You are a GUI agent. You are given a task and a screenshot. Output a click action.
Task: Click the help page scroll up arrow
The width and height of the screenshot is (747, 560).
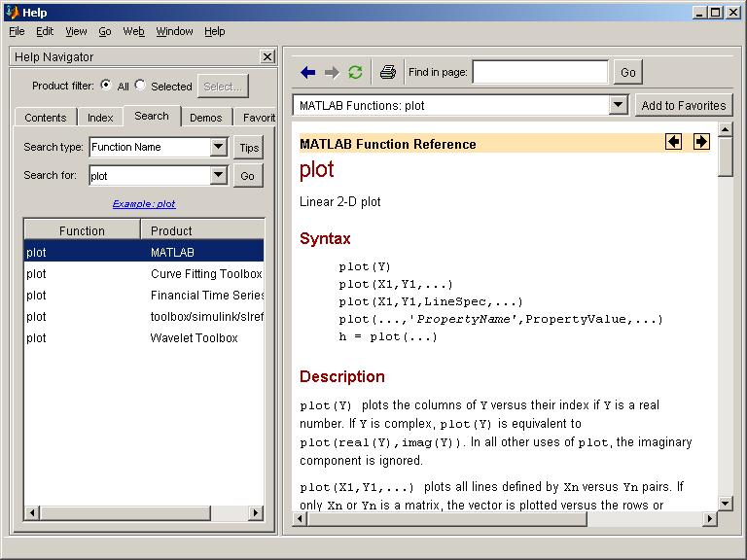725,129
